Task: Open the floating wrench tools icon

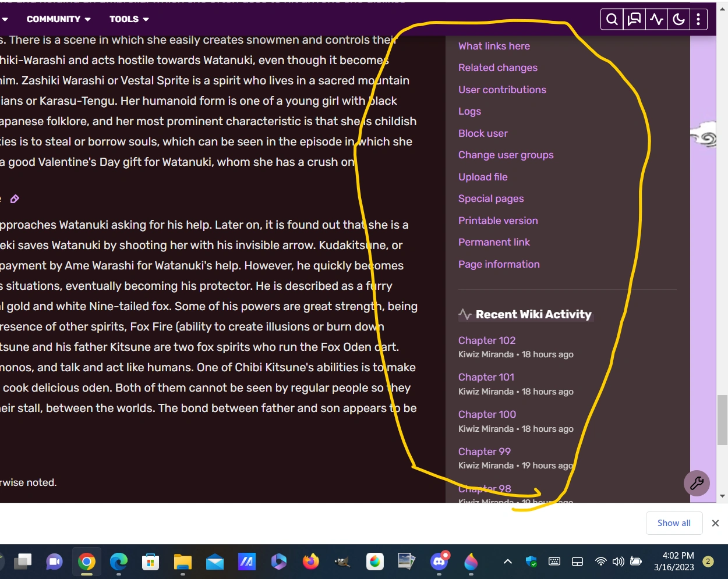Action: 697,483
